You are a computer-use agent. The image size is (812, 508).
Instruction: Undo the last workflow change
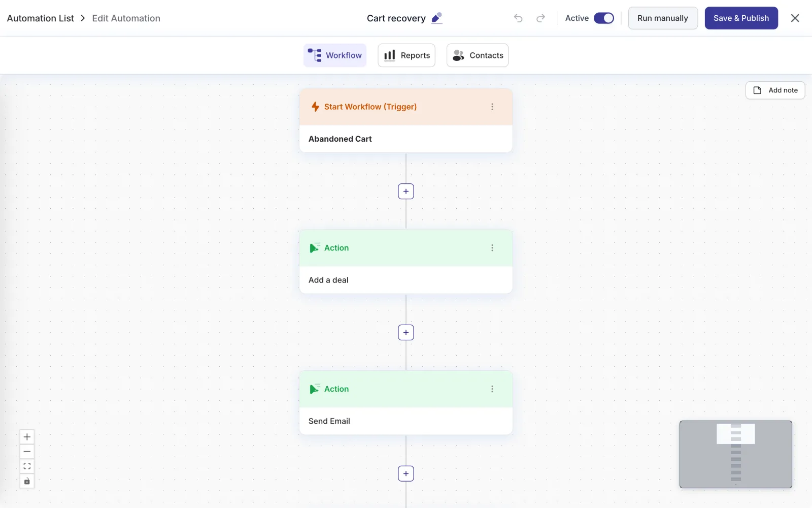point(518,18)
